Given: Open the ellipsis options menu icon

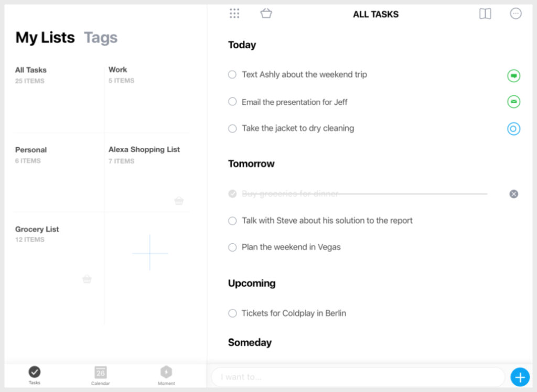Looking at the screenshot, I should tap(515, 14).
